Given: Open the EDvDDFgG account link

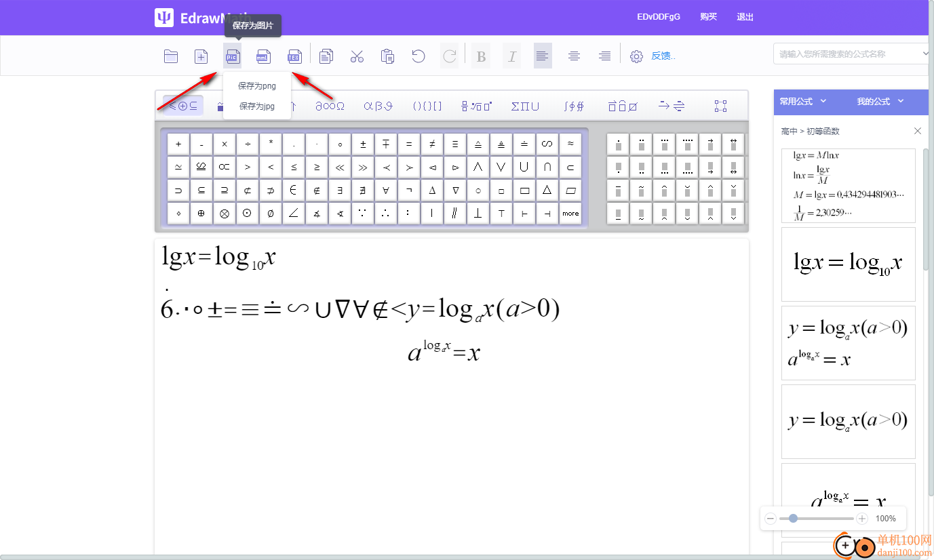Looking at the screenshot, I should 659,17.
